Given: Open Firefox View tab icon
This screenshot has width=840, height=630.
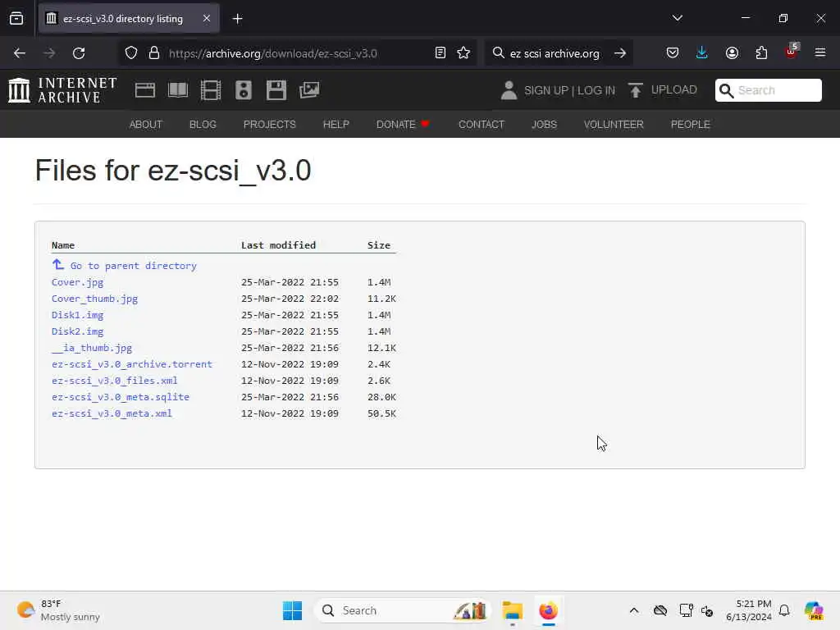Looking at the screenshot, I should [16, 19].
